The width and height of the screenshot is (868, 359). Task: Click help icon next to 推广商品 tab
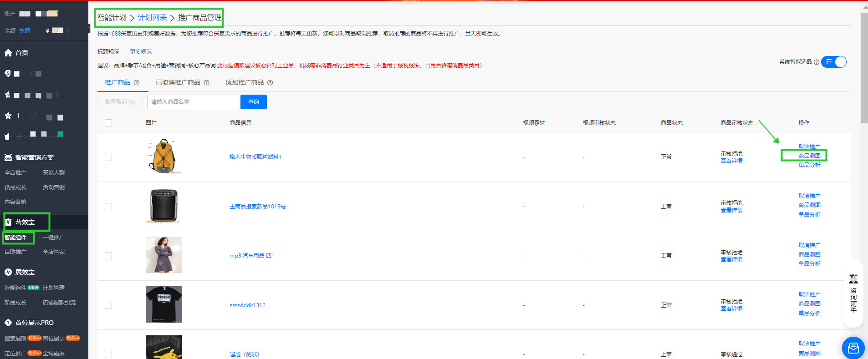coord(137,83)
